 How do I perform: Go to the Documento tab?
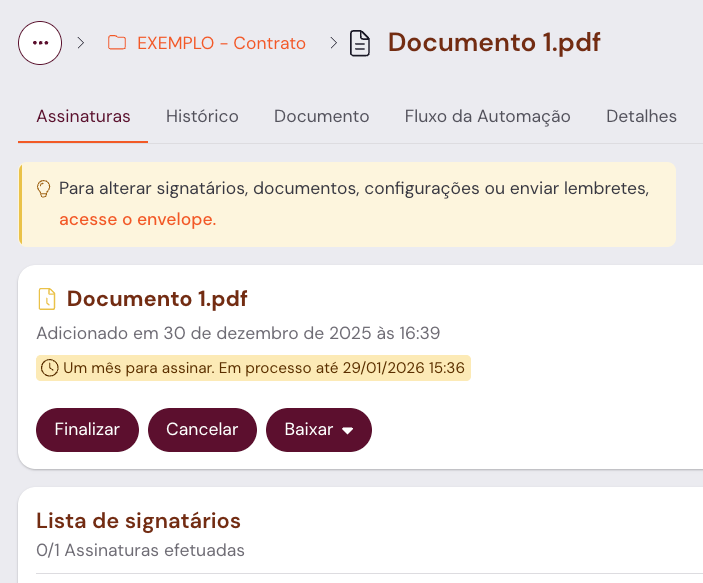[321, 116]
